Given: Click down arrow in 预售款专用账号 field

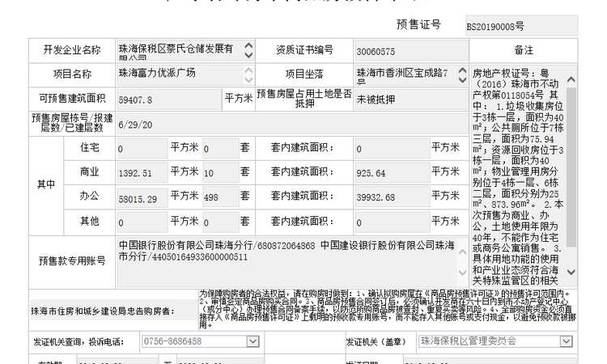Looking at the screenshot, I should point(462,273).
